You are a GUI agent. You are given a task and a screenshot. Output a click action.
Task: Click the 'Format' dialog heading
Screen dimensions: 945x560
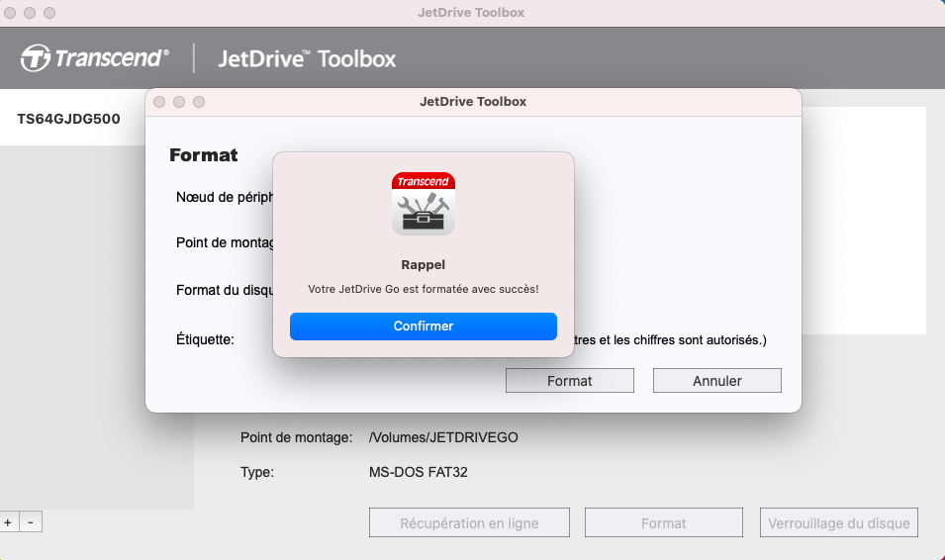tap(204, 155)
